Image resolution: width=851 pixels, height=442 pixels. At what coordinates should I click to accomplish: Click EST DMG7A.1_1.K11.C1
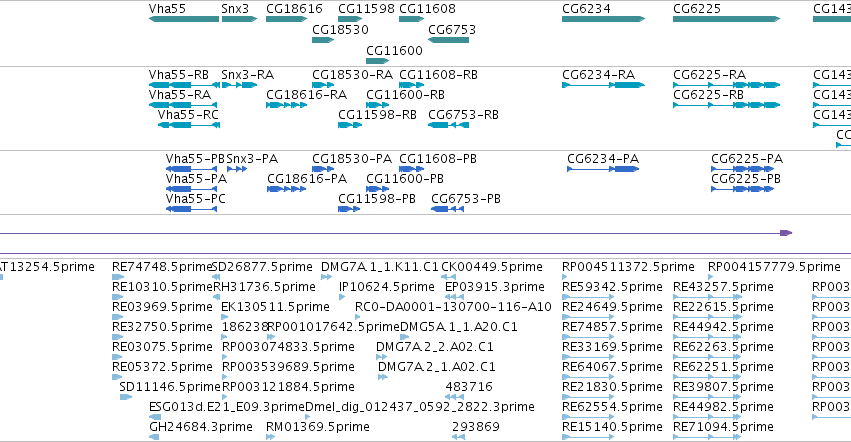(379, 267)
